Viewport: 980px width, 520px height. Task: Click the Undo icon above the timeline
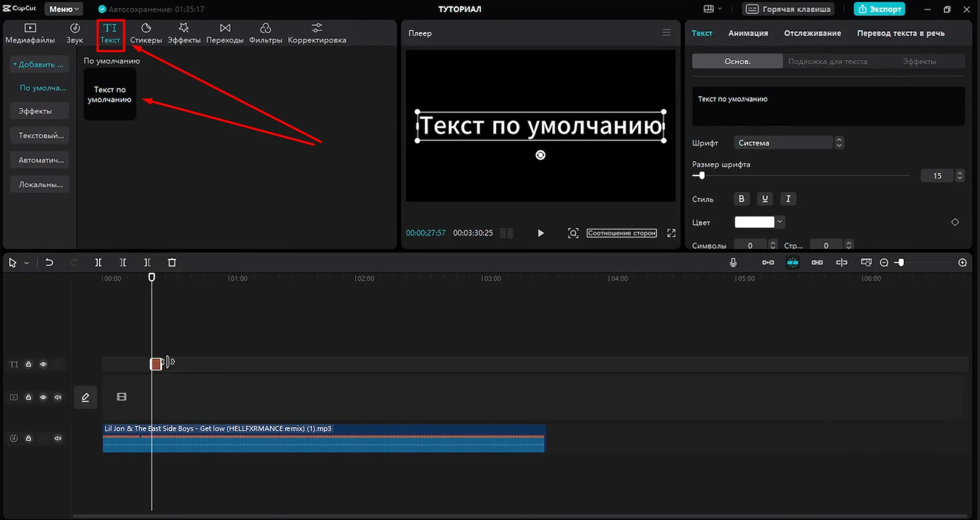coord(49,262)
